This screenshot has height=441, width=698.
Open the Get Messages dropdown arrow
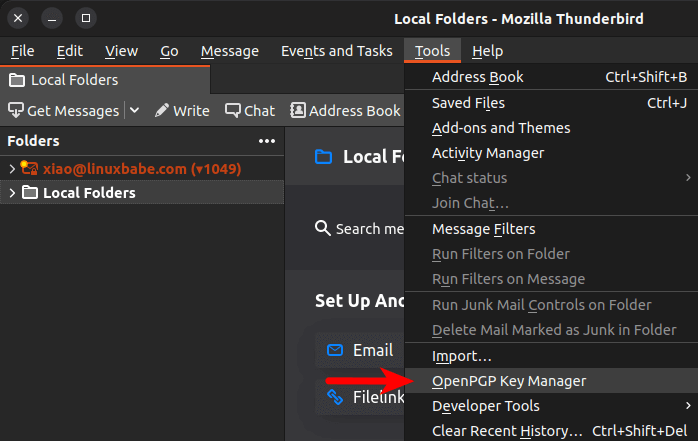pos(134,111)
